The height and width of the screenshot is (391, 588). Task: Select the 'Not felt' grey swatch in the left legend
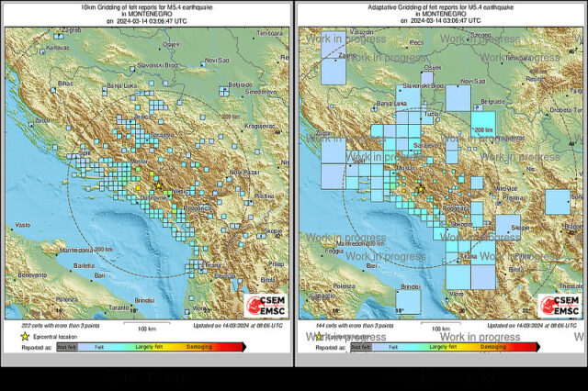coord(66,348)
